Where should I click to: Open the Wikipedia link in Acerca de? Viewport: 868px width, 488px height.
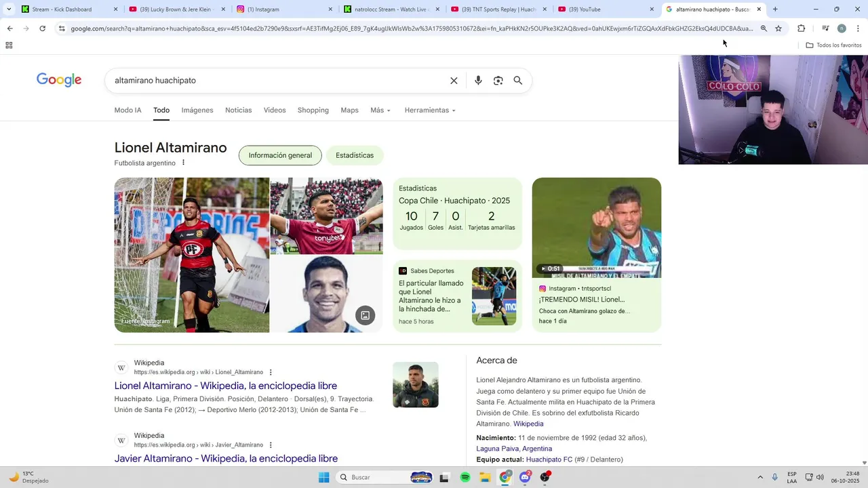[528, 424]
